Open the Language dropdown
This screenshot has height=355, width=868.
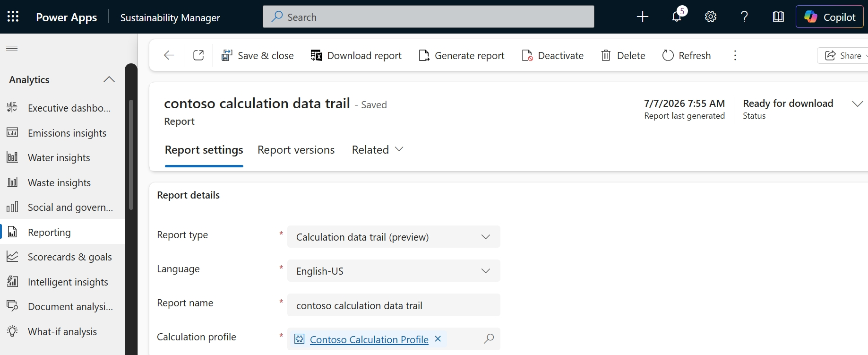coord(394,271)
